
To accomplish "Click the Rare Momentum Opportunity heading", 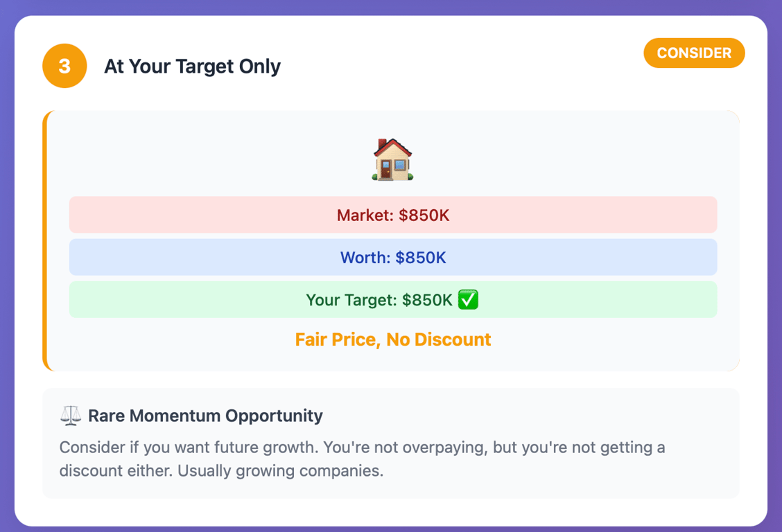I will 205,416.
